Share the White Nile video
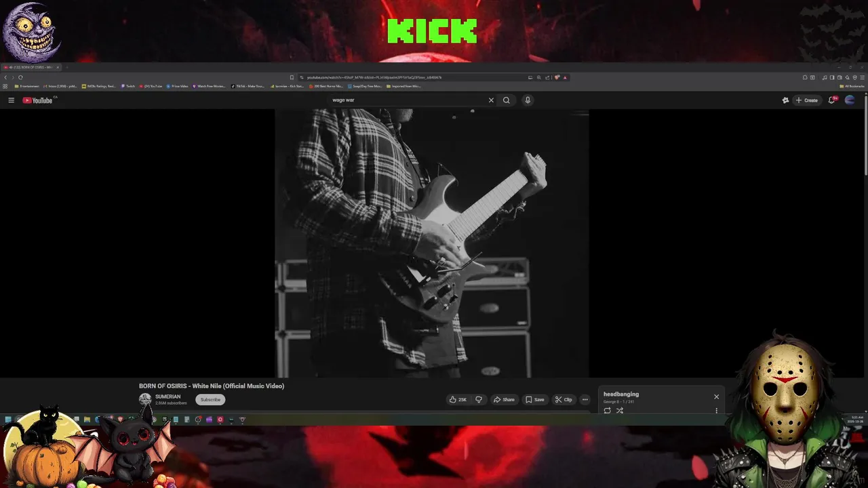 (x=504, y=400)
